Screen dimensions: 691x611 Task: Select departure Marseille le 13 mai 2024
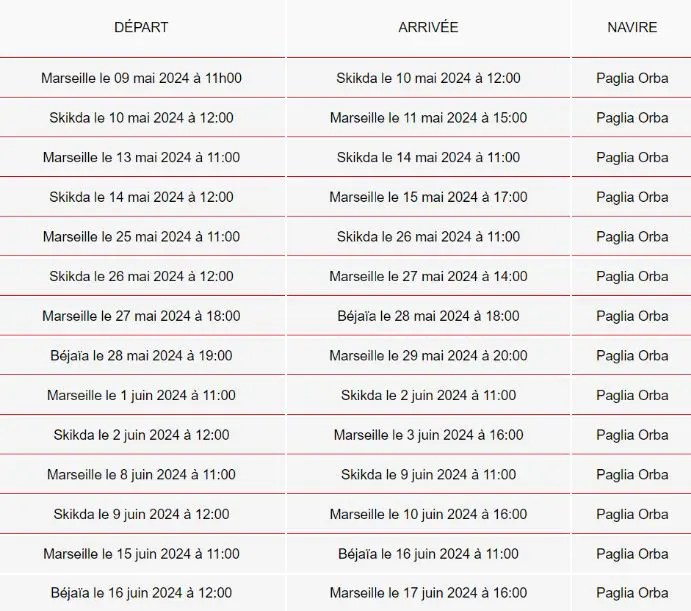point(141,157)
